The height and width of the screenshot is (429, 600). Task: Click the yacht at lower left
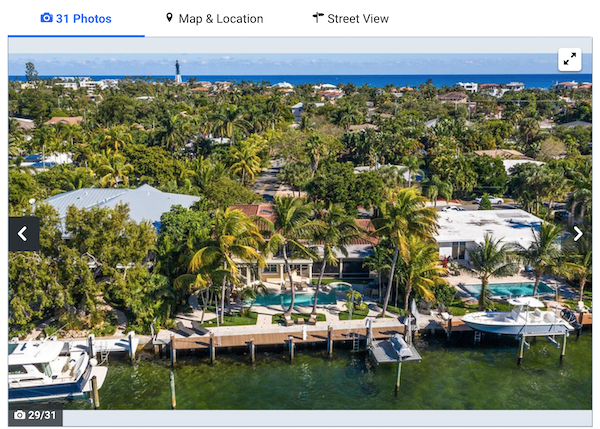54,369
